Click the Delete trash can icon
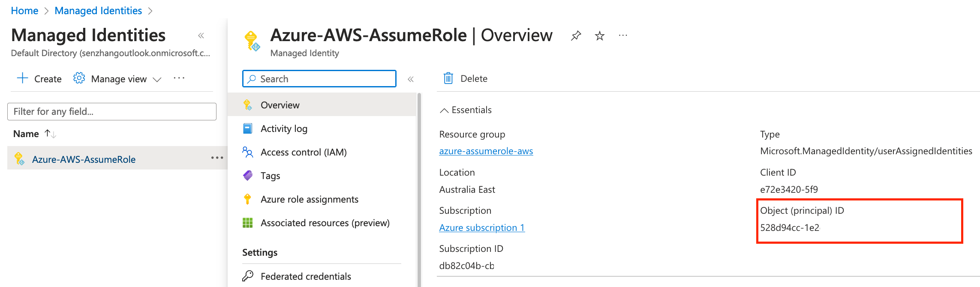This screenshot has width=980, height=287. coord(448,78)
